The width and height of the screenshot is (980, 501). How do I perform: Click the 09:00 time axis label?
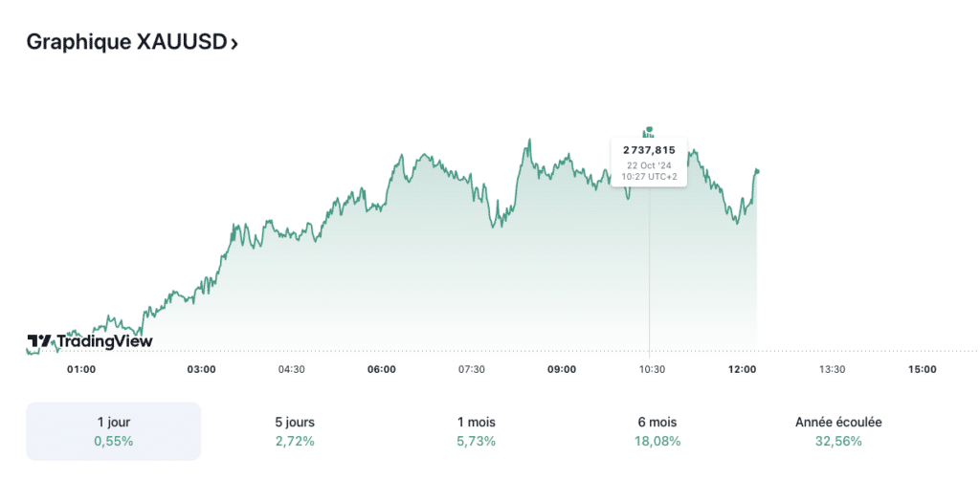(x=562, y=369)
